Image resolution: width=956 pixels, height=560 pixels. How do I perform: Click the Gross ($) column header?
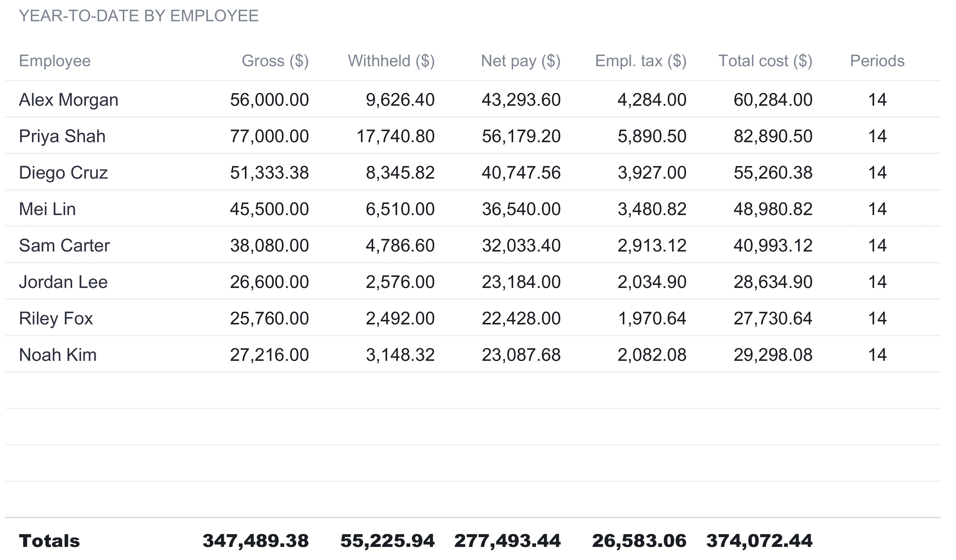[275, 61]
